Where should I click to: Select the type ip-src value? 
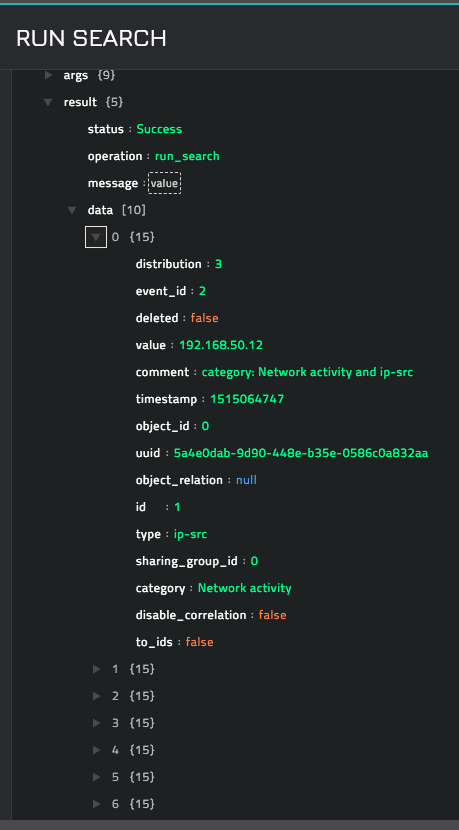click(x=191, y=534)
